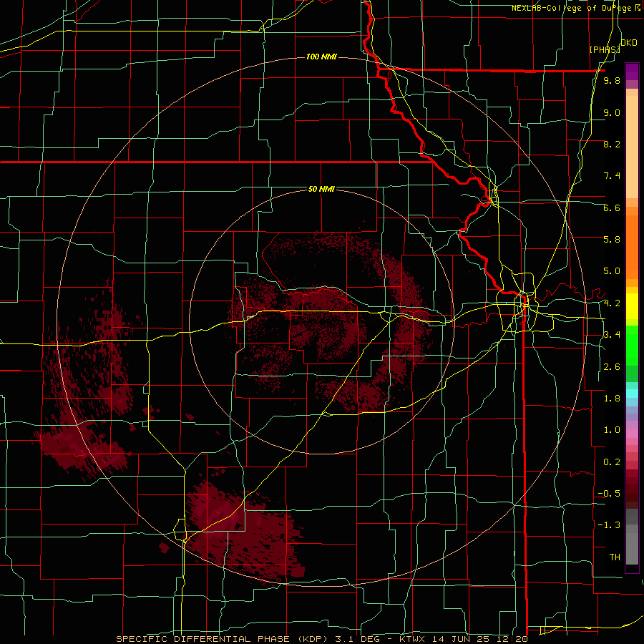644x644 pixels.
Task: Click the "KTWX" radar site identifier
Action: [412, 639]
